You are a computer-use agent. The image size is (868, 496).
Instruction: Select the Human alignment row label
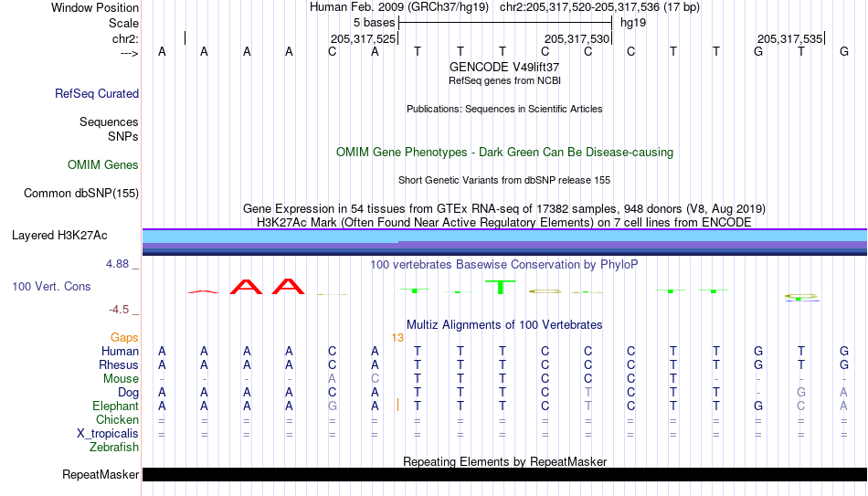tap(120, 352)
